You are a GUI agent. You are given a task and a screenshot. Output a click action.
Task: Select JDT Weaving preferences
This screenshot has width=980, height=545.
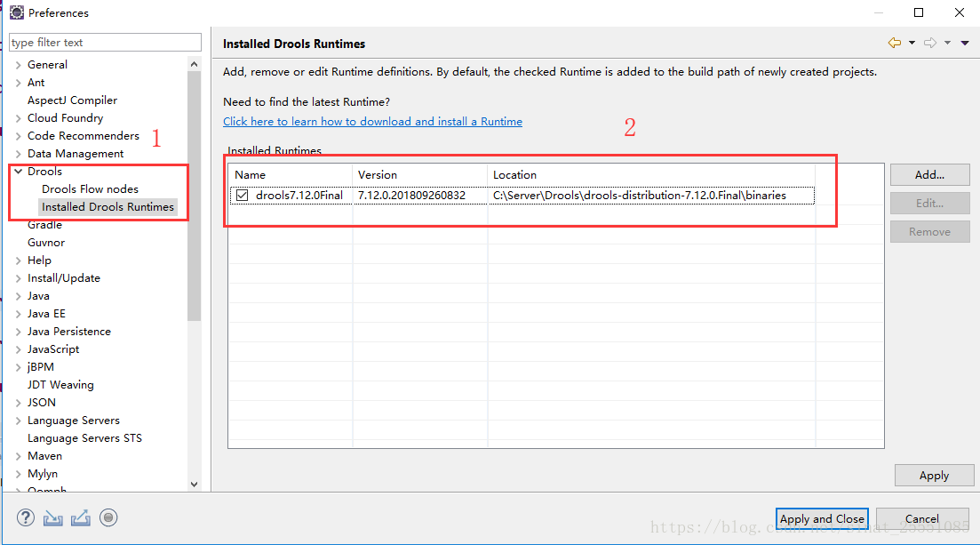click(60, 385)
